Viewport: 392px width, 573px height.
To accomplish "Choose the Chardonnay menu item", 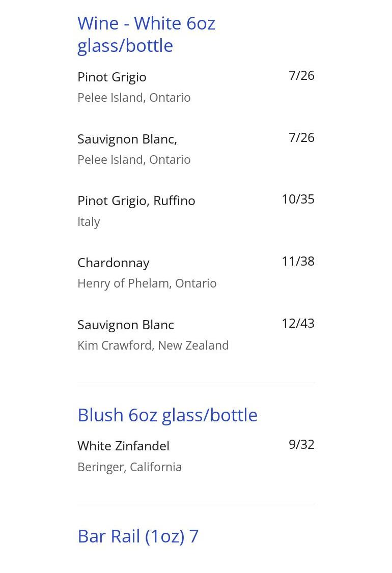I will click(114, 263).
